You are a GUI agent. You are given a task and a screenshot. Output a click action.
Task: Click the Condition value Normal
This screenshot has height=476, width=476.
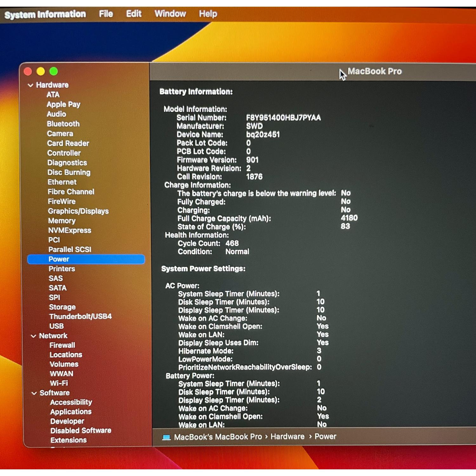tap(237, 252)
